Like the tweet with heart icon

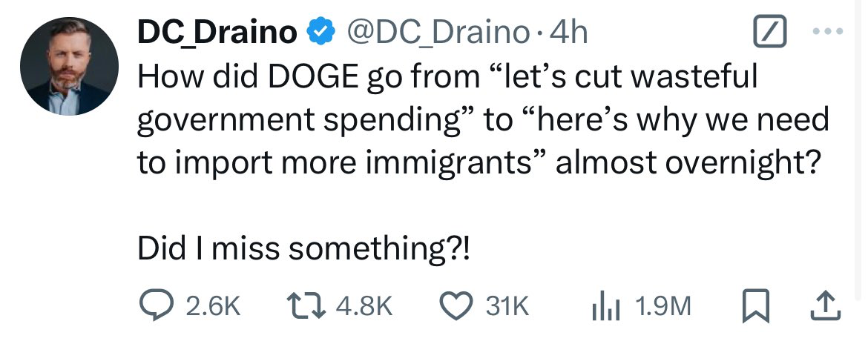(x=455, y=306)
